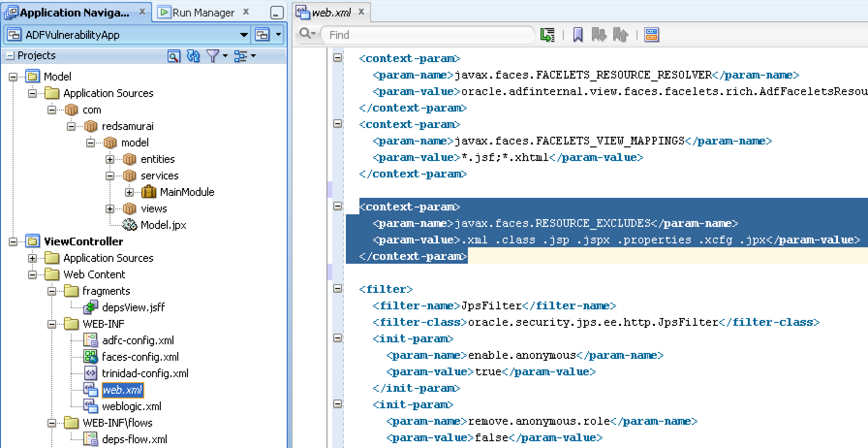The image size is (868, 448).
Task: Click the faces-config.xml file icon
Action: pyautogui.click(x=91, y=357)
